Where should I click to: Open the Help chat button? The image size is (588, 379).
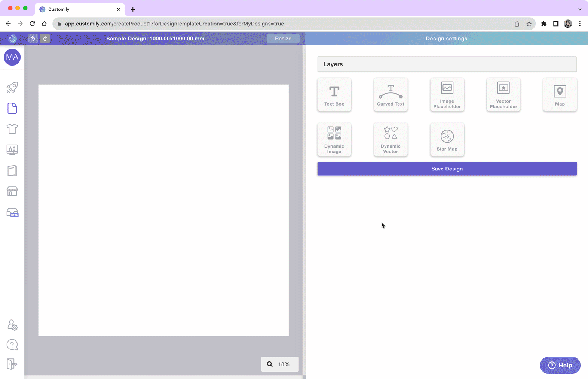[x=560, y=365]
